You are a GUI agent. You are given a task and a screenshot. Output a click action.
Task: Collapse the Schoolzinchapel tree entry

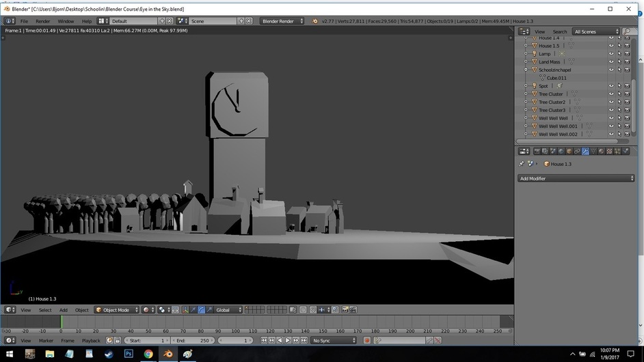point(526,70)
